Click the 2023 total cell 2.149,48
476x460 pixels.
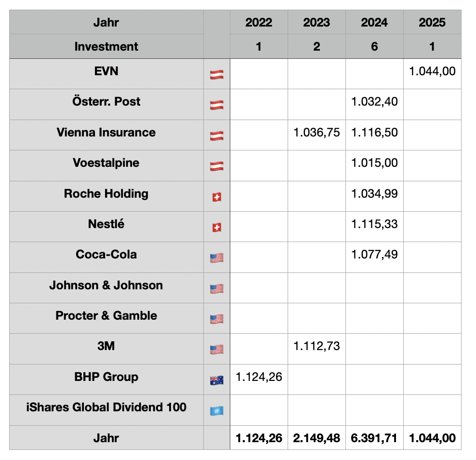317,438
